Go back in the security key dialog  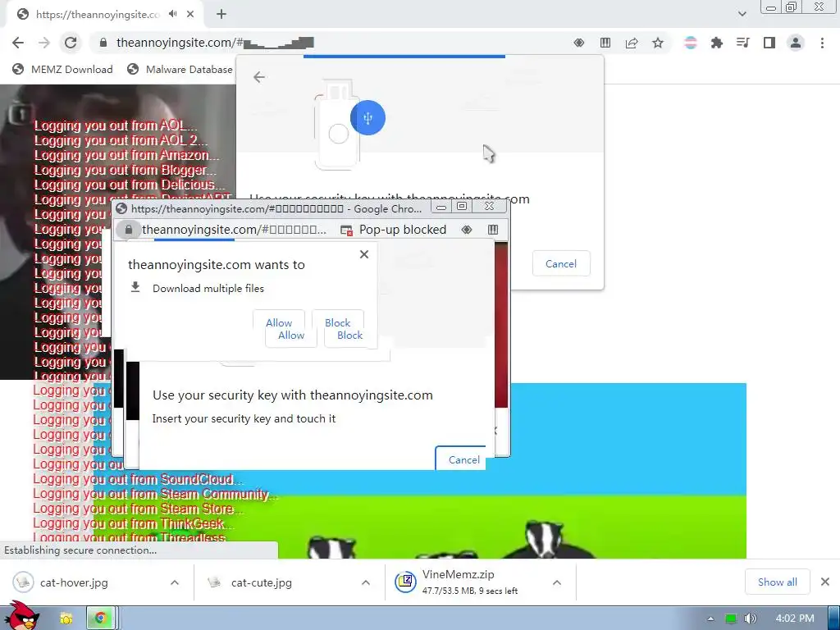[x=259, y=77]
